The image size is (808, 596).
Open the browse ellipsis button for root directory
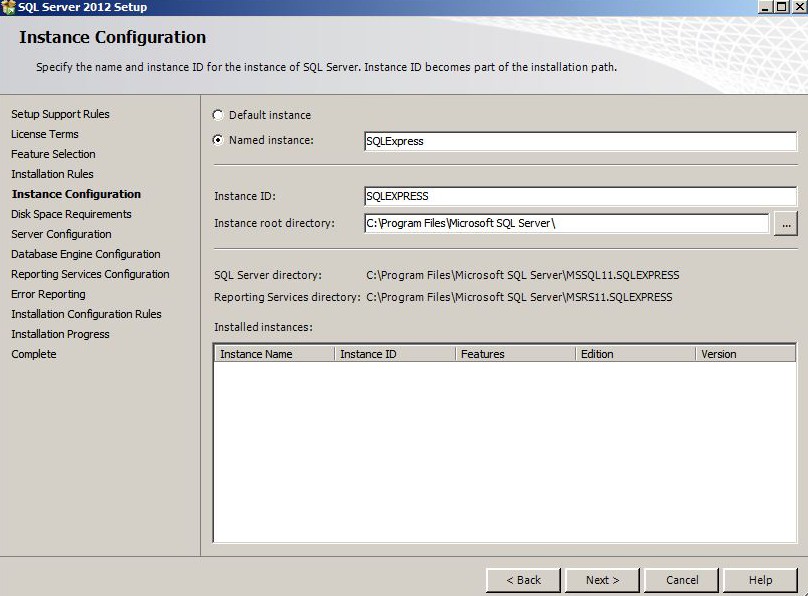pos(785,224)
